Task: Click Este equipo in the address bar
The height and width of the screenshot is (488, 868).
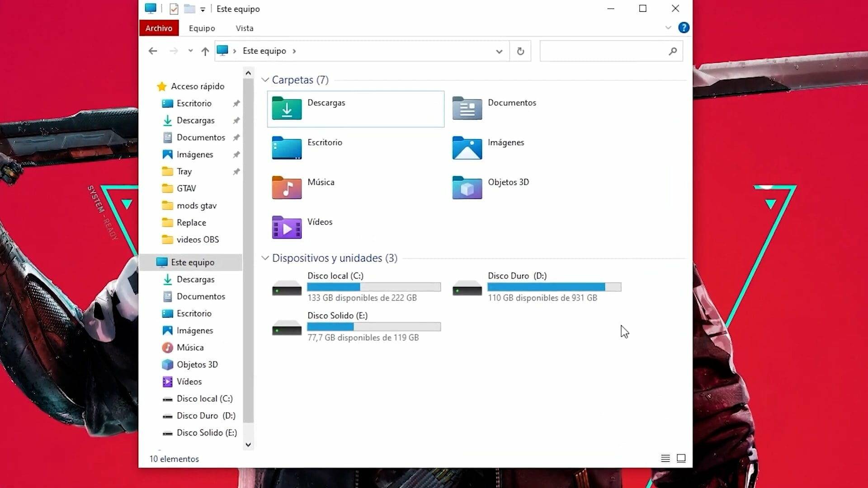Action: [x=264, y=51]
